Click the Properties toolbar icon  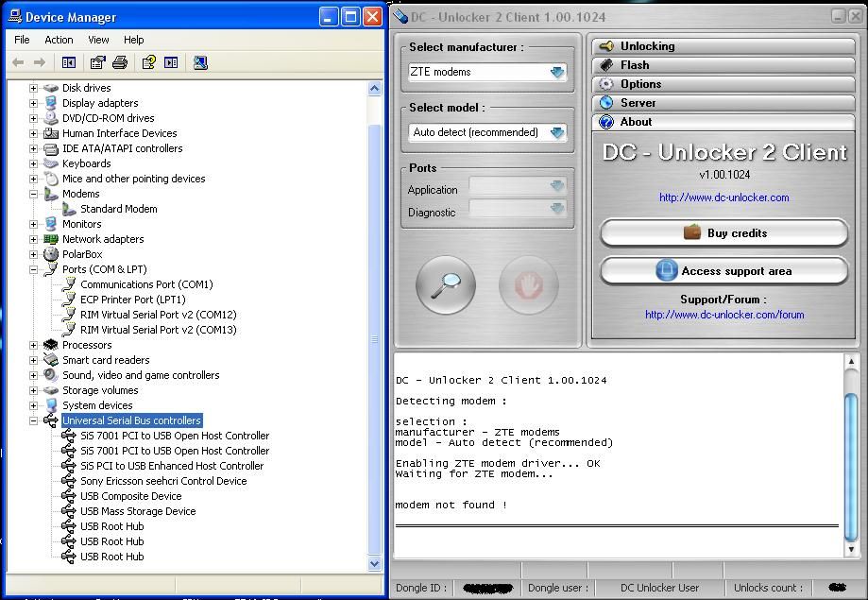click(97, 62)
